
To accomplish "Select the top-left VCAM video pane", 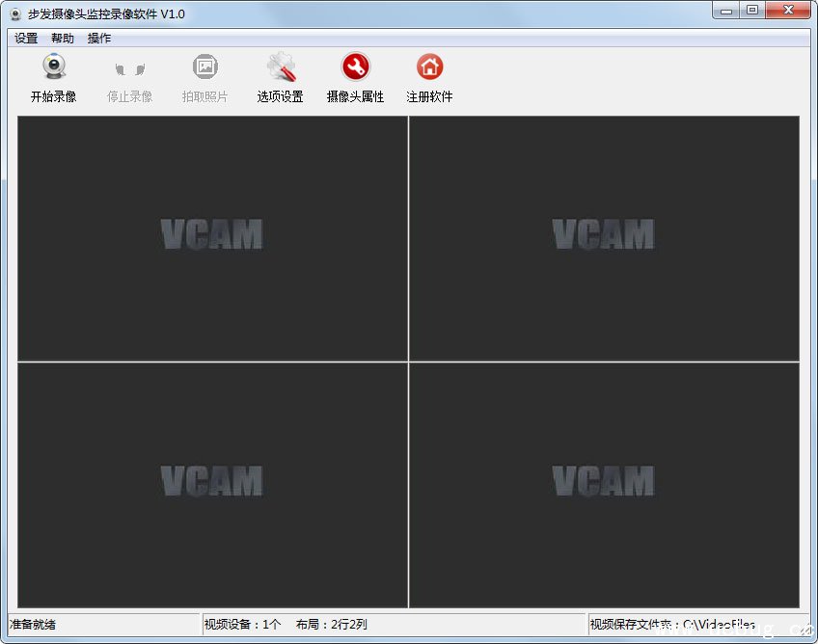I will point(212,238).
